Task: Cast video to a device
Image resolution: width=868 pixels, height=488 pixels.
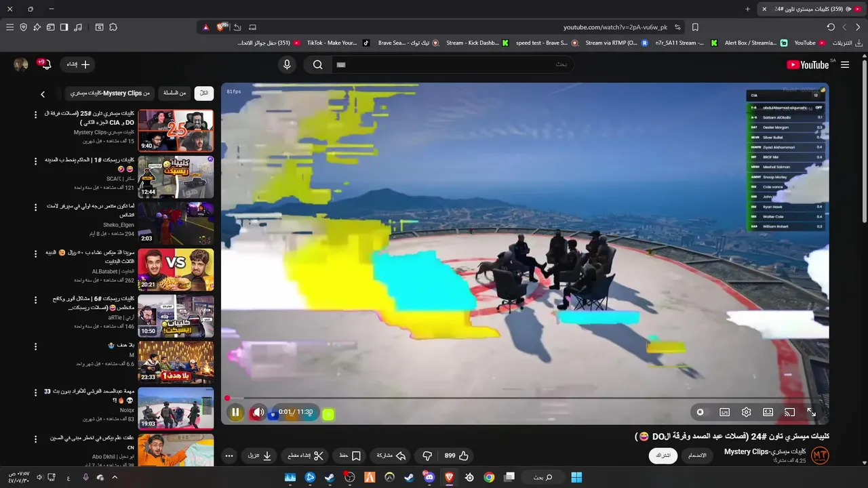Action: [789, 412]
